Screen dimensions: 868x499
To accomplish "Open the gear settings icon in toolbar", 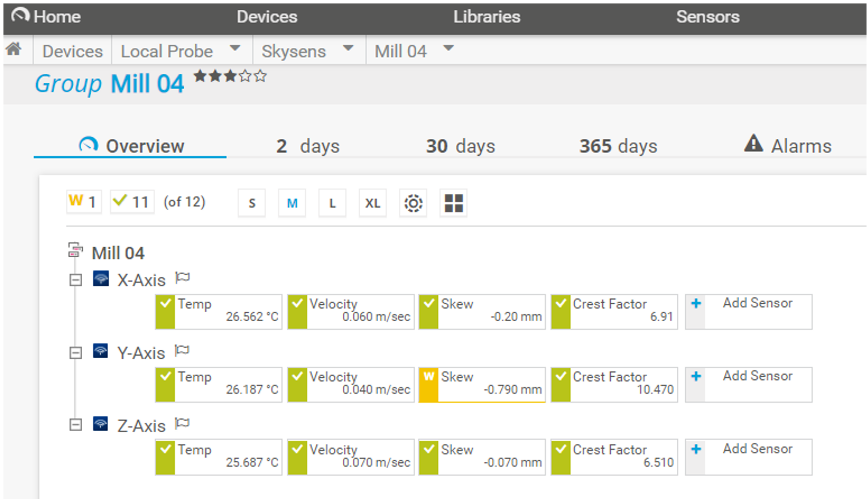I will 413,203.
